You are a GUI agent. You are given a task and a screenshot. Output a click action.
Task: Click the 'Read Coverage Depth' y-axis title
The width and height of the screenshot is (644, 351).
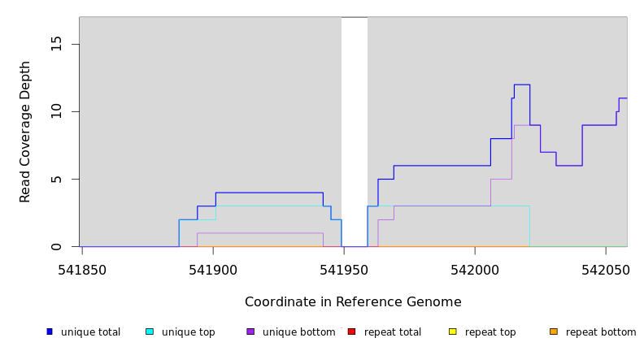[x=26, y=132]
